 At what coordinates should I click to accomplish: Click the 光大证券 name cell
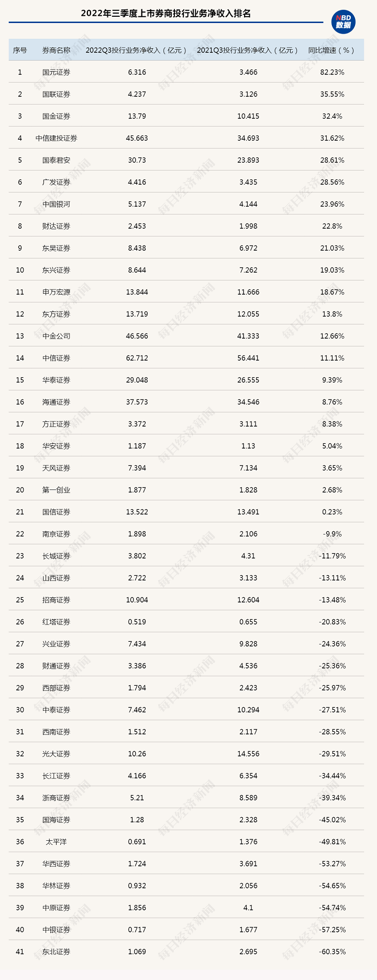(x=56, y=754)
